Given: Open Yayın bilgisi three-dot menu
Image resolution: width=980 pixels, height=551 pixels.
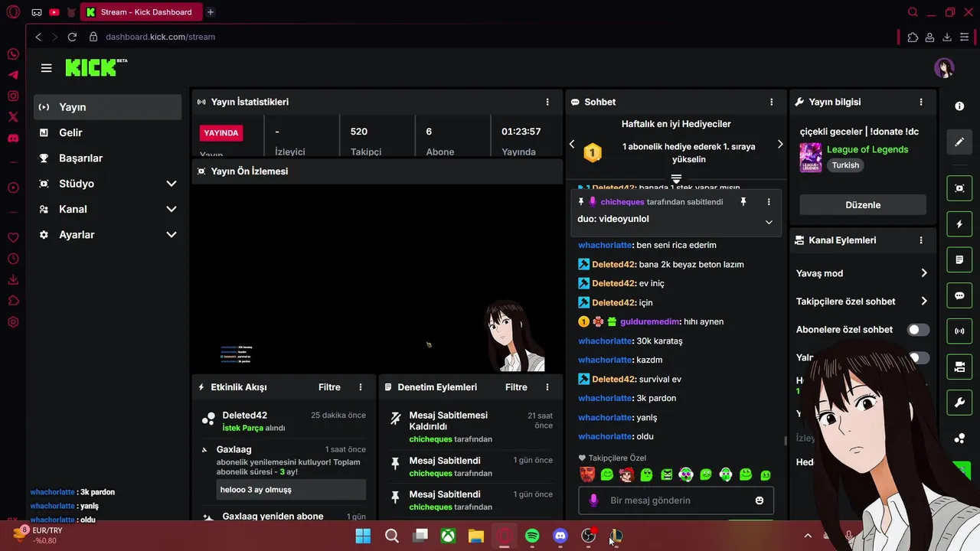Looking at the screenshot, I should [x=921, y=102].
